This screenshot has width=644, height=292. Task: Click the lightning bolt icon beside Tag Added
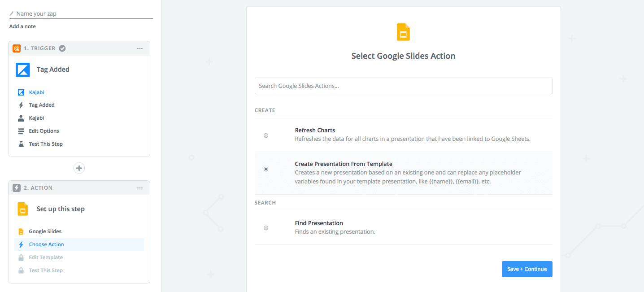click(21, 105)
